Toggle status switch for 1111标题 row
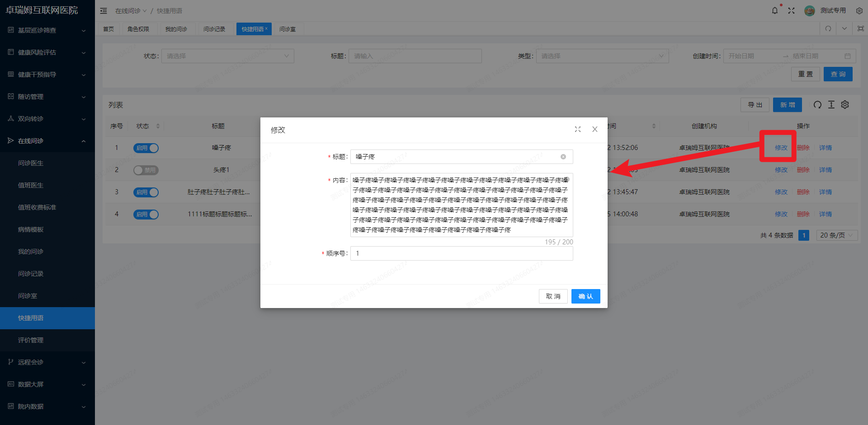This screenshot has height=425, width=868. (x=146, y=214)
